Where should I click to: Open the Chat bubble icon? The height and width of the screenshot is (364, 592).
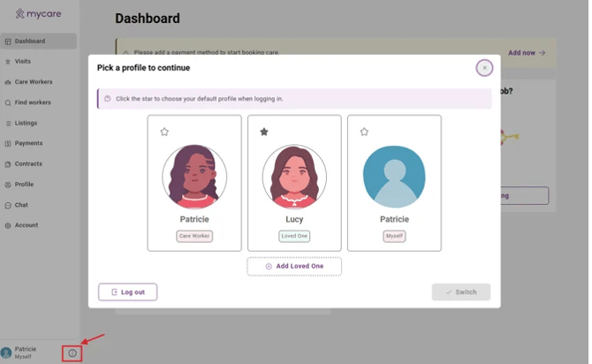point(8,205)
